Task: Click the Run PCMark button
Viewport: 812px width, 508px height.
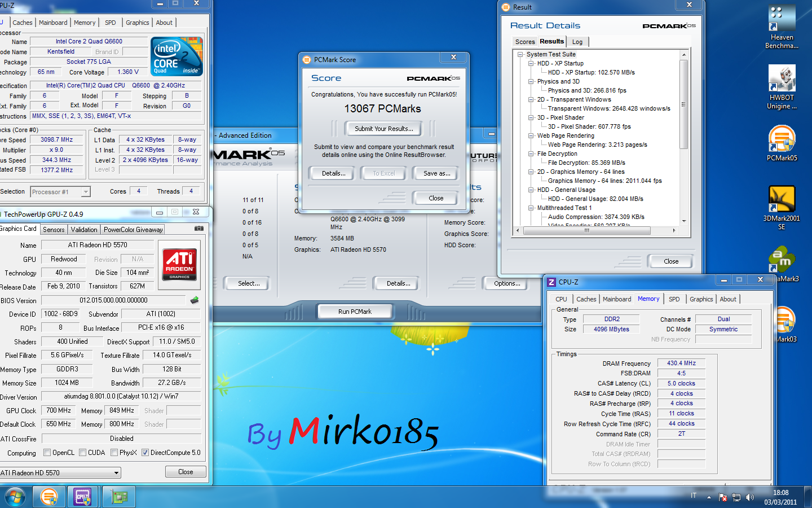Action: click(355, 312)
